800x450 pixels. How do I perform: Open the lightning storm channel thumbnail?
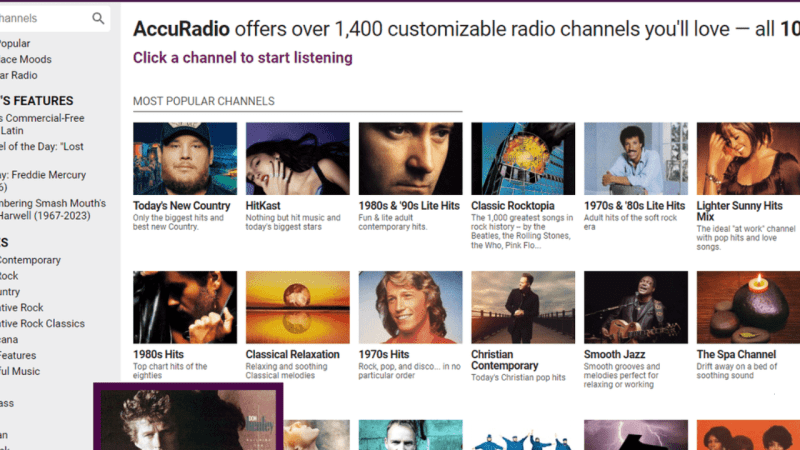click(636, 435)
